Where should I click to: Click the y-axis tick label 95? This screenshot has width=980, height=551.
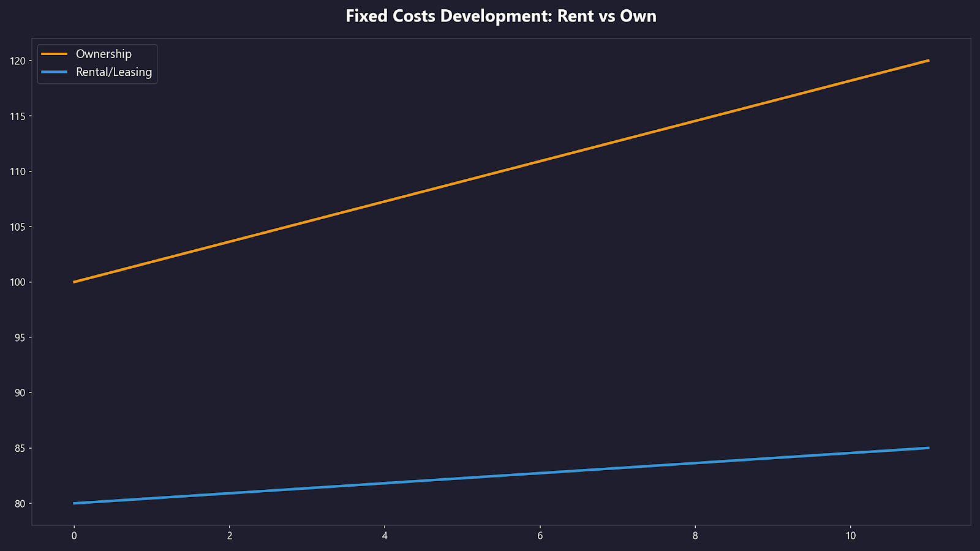point(20,337)
